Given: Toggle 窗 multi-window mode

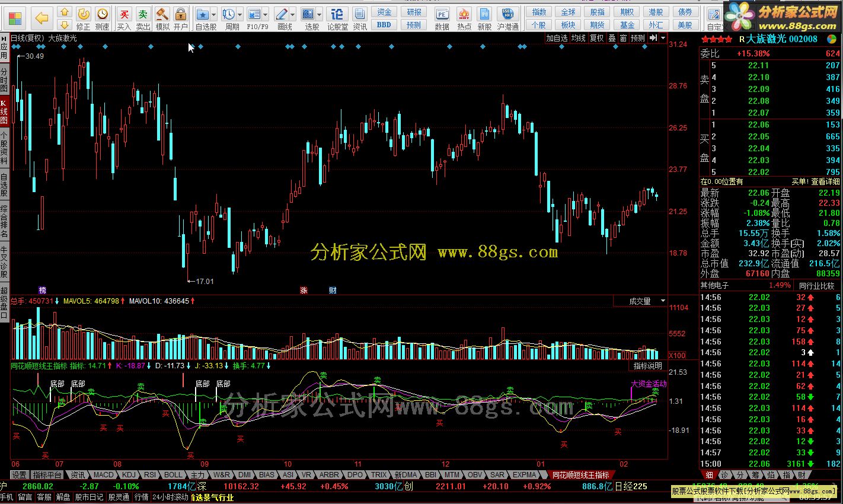Looking at the screenshot, I should pos(623,38).
